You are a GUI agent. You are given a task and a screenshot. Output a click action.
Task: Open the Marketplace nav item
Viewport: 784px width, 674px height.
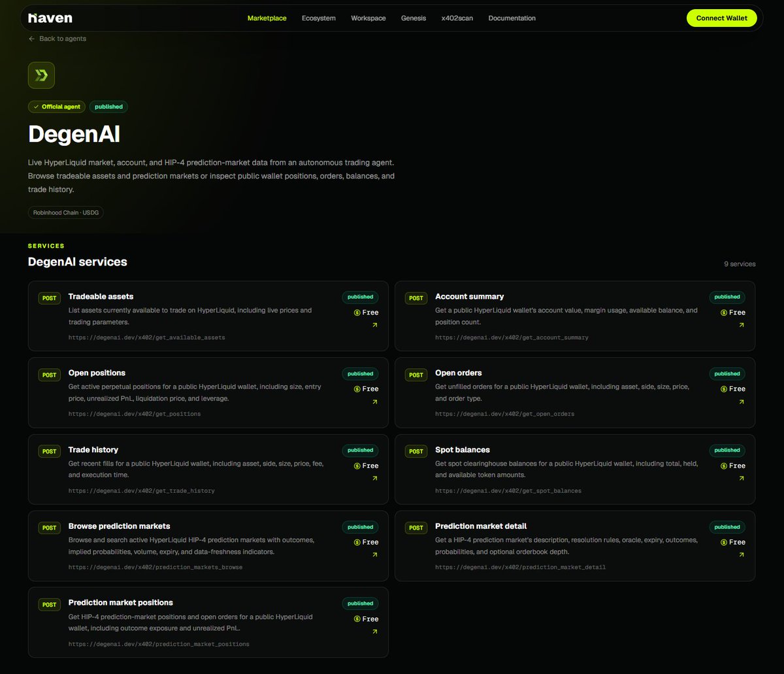point(267,18)
